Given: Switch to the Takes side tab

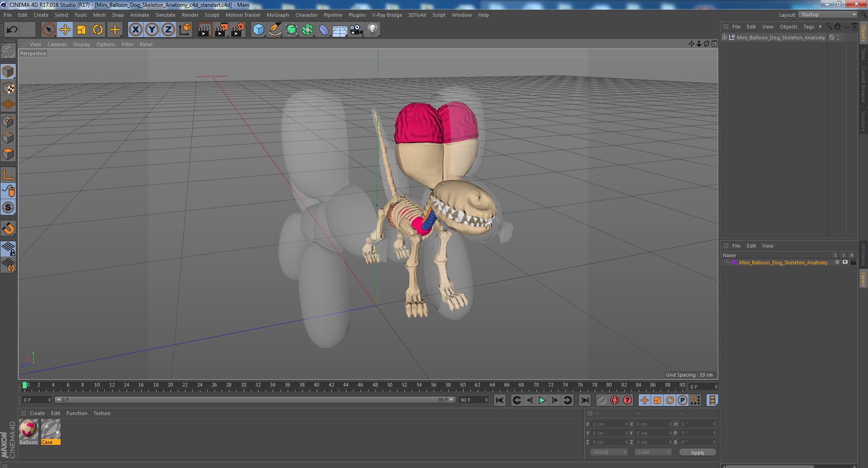Looking at the screenshot, I should (863, 54).
